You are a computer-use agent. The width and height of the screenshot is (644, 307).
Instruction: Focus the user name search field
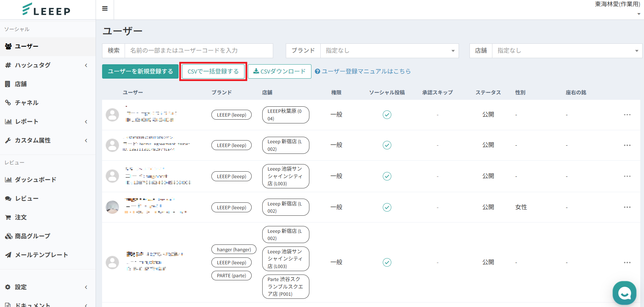click(199, 51)
